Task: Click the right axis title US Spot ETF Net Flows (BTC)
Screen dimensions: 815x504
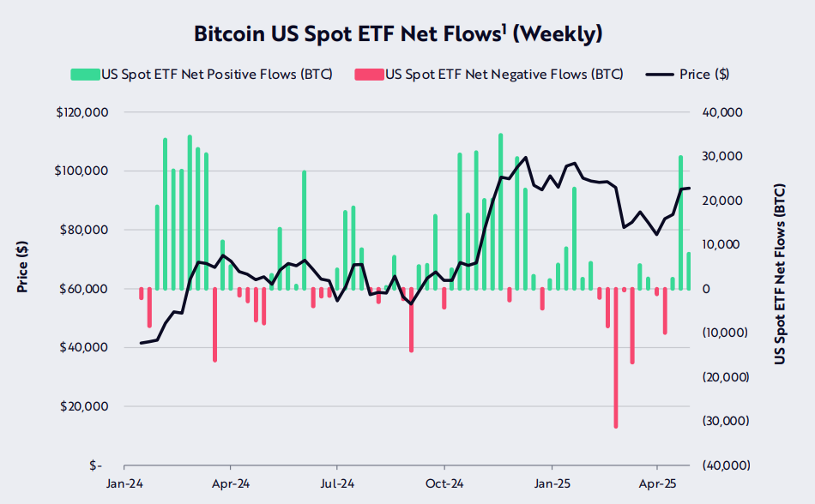Action: tap(780, 273)
